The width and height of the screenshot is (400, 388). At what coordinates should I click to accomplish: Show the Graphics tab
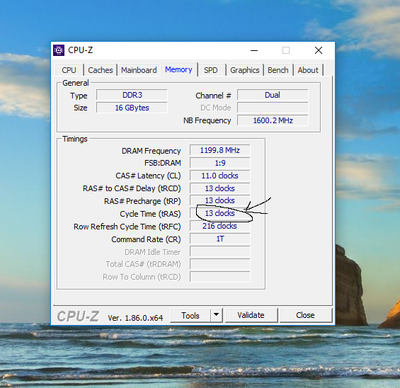(x=245, y=70)
